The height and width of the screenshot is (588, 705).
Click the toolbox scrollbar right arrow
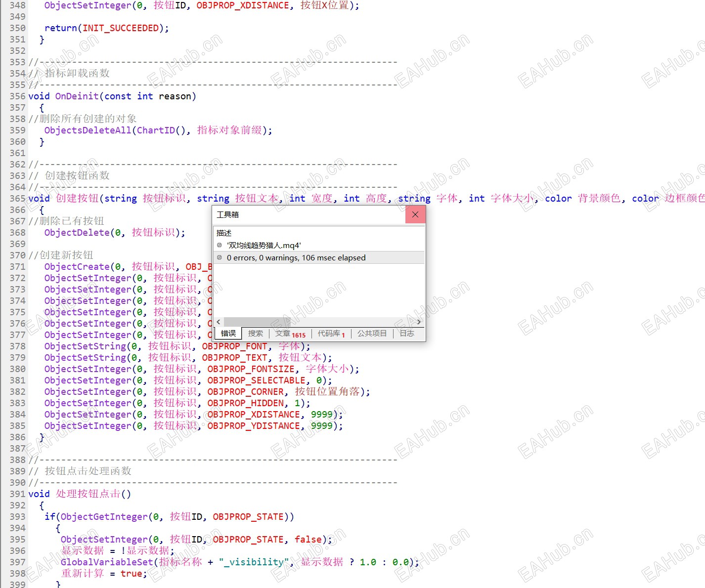(419, 322)
